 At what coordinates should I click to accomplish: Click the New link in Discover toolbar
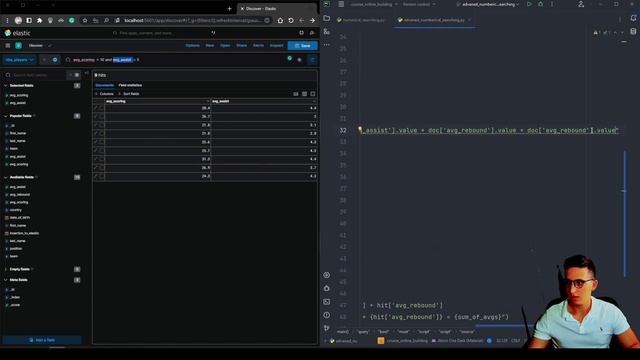click(x=210, y=46)
